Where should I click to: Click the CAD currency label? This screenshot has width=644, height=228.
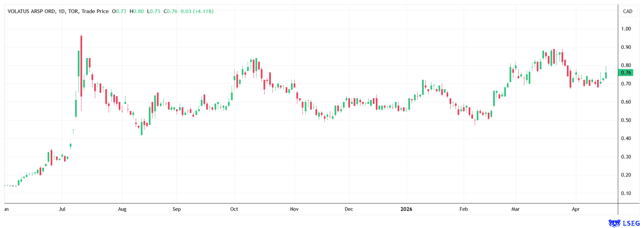(627, 11)
